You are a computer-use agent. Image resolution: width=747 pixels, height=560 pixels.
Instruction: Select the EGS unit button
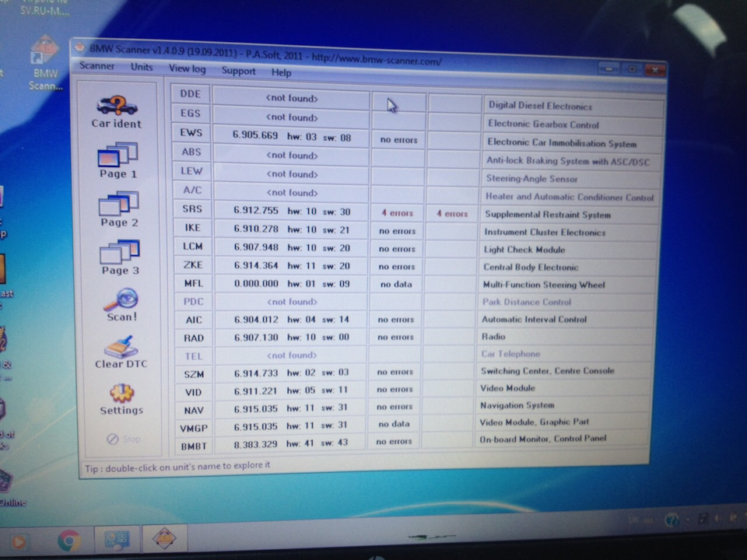click(x=191, y=114)
